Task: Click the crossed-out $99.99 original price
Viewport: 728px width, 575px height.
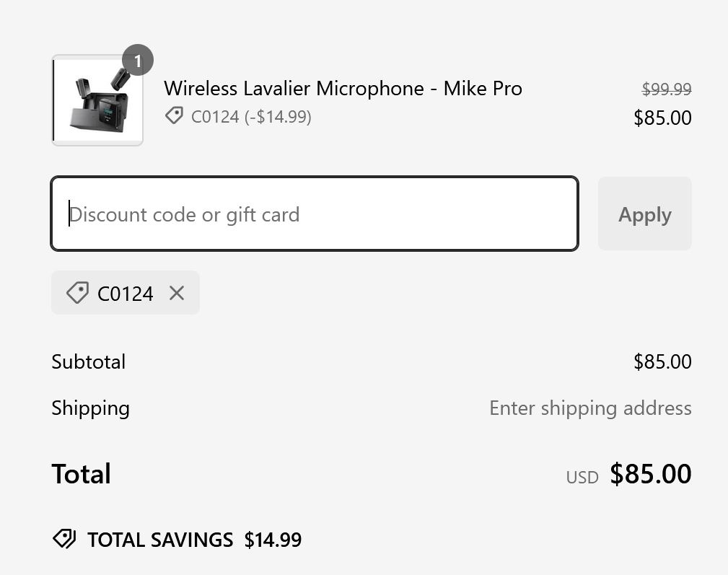Action: point(667,89)
